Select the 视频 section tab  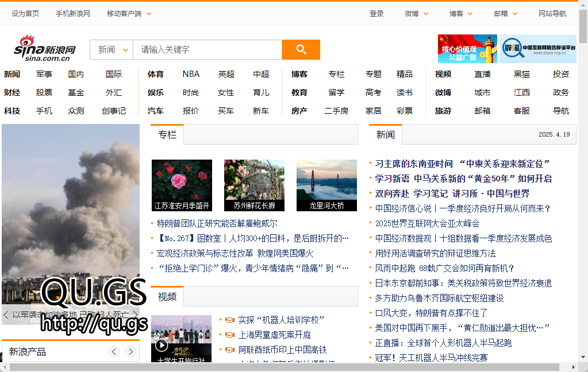[167, 297]
